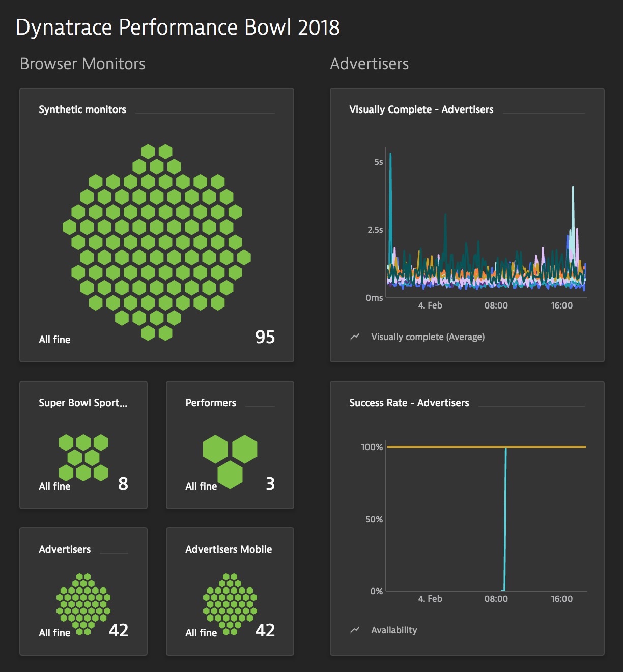
Task: Click the 'Advertisers' section heading above the charts
Action: [370, 64]
